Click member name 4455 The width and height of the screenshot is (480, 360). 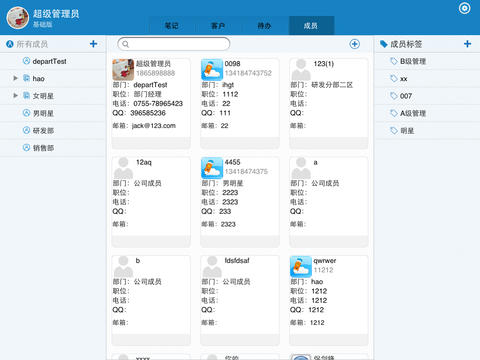click(232, 162)
